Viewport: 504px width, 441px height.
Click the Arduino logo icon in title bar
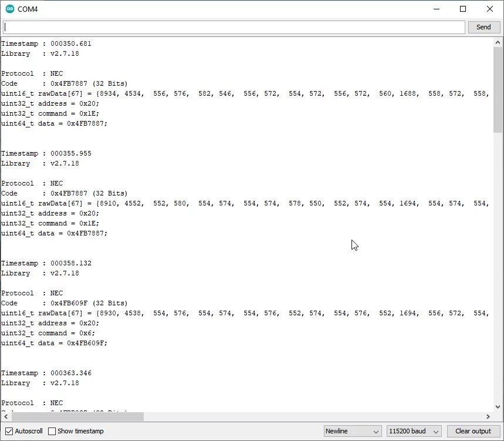10,9
